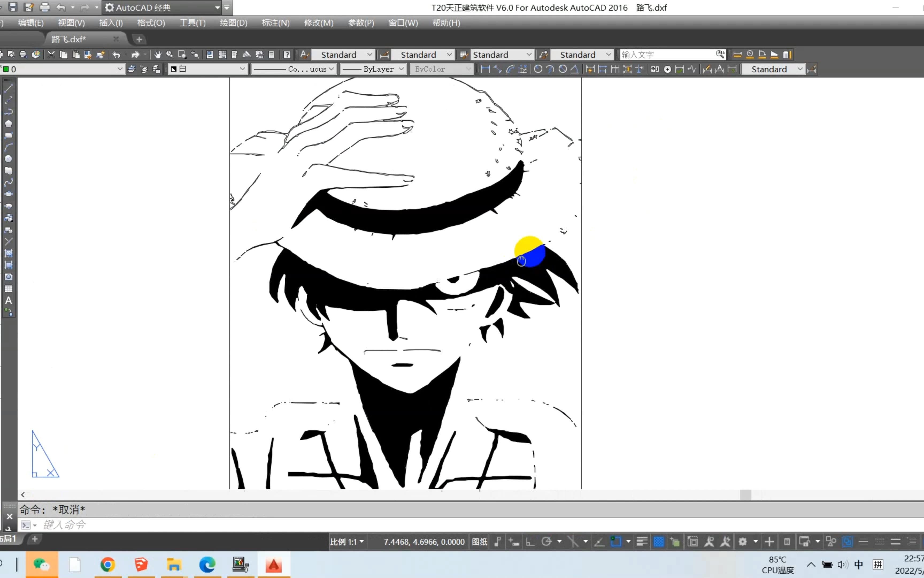Image resolution: width=924 pixels, height=578 pixels.
Task: Click the Help question mark icon
Action: 287,55
